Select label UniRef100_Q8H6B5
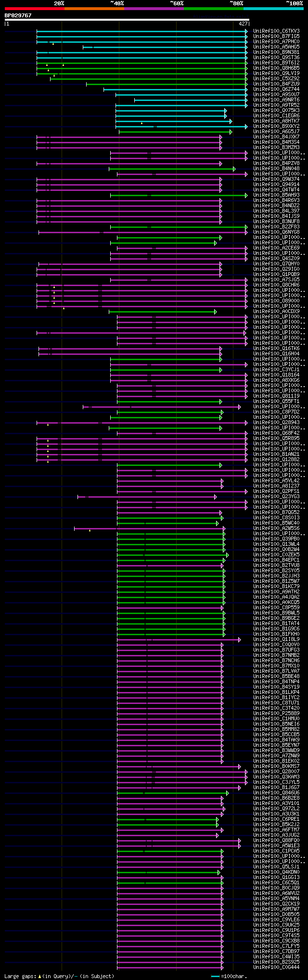This screenshot has height=980, width=308. (x=276, y=68)
